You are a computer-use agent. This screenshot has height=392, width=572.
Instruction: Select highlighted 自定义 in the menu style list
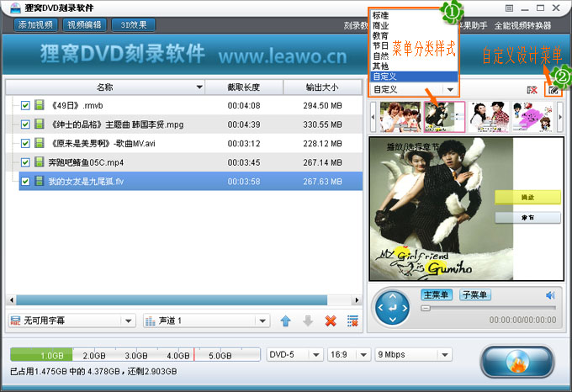pos(414,77)
